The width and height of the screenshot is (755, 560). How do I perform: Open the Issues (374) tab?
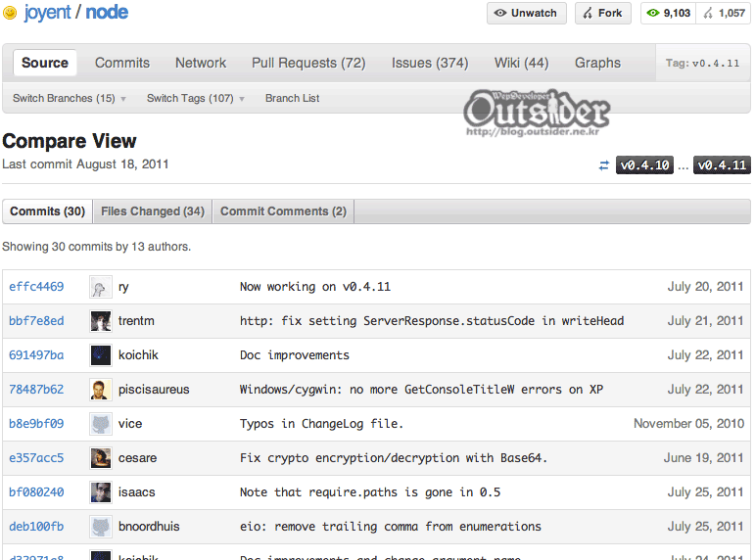pyautogui.click(x=430, y=63)
